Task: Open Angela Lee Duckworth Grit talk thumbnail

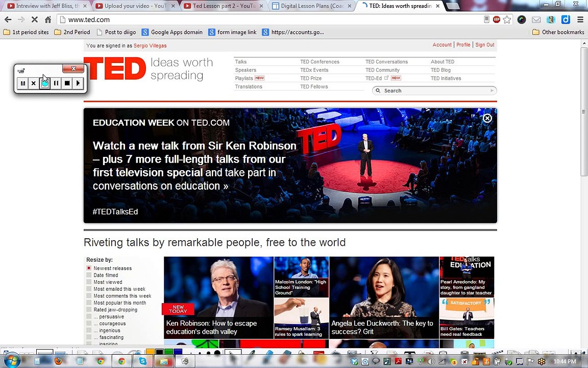Action: point(384,297)
